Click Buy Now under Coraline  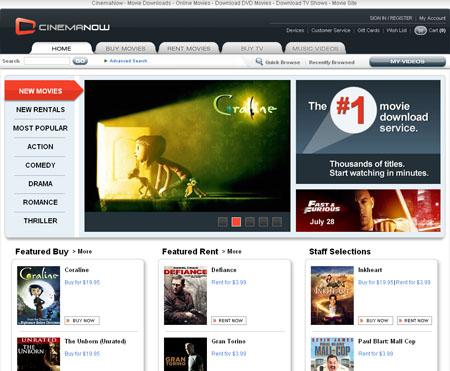point(82,320)
